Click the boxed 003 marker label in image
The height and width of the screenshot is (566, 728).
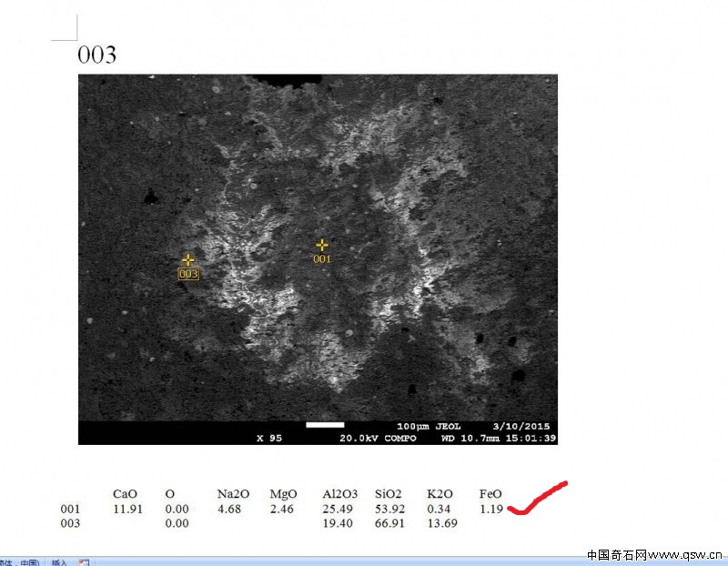pos(188,274)
